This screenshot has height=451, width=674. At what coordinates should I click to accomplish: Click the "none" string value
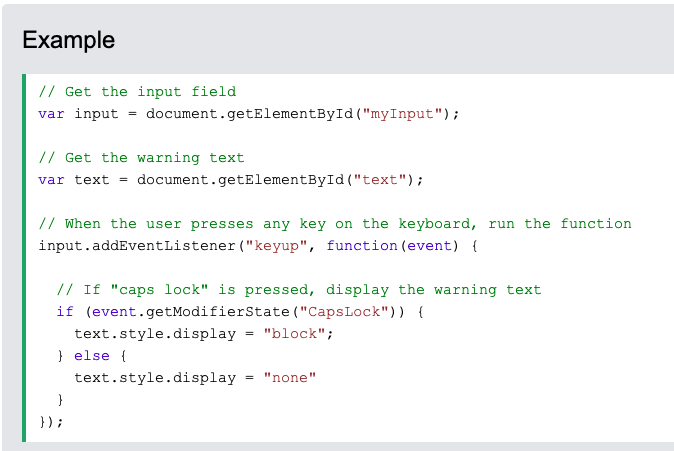(x=290, y=378)
